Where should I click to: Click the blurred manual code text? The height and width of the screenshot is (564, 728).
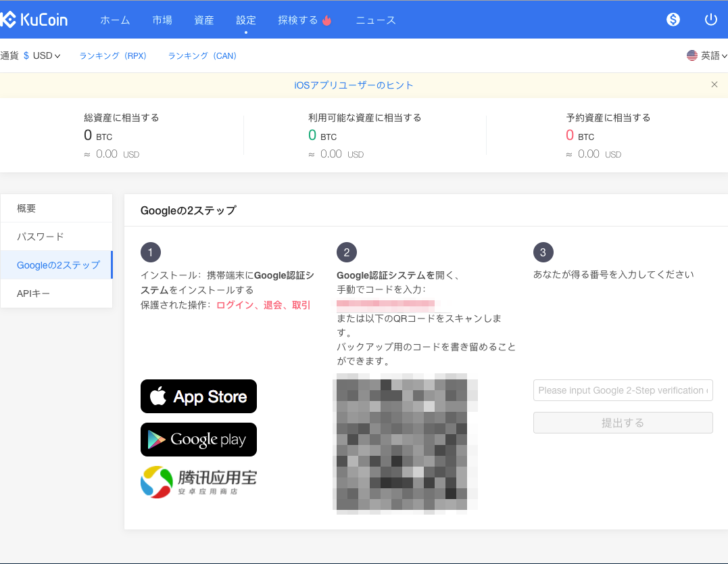coord(385,305)
